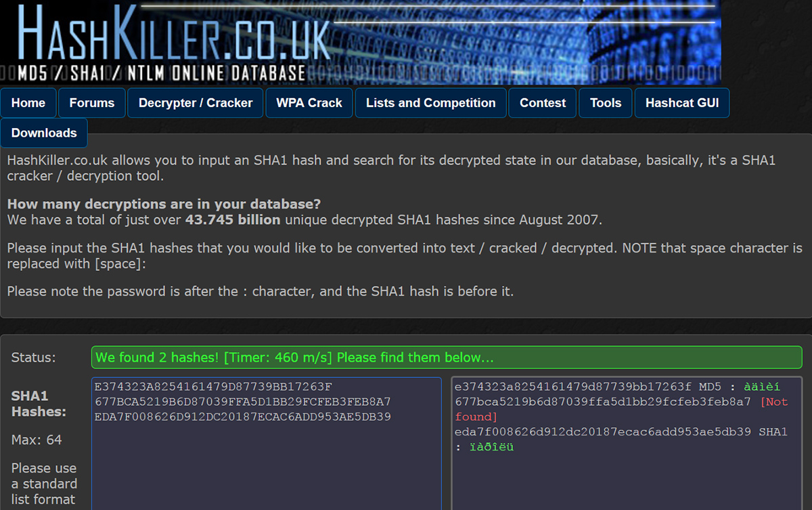Click the cracked MD5 result 'àäìèí'
This screenshot has height=510, width=812.
[762, 387]
